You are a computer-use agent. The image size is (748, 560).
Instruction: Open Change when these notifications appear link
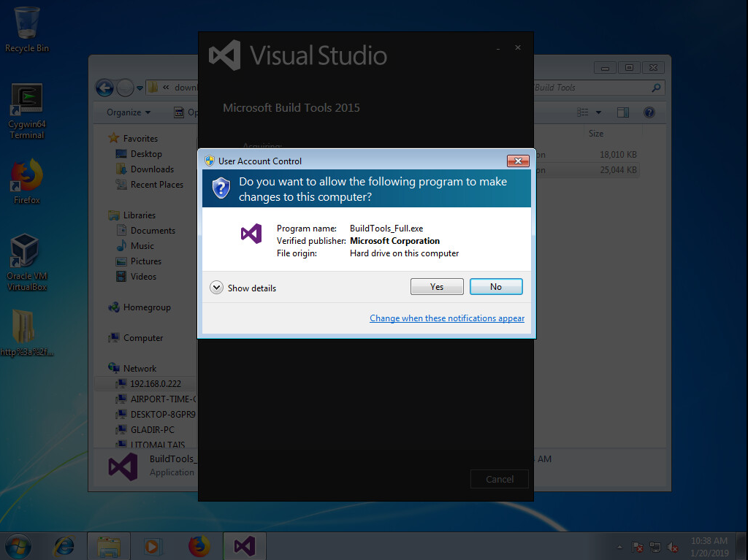click(446, 318)
